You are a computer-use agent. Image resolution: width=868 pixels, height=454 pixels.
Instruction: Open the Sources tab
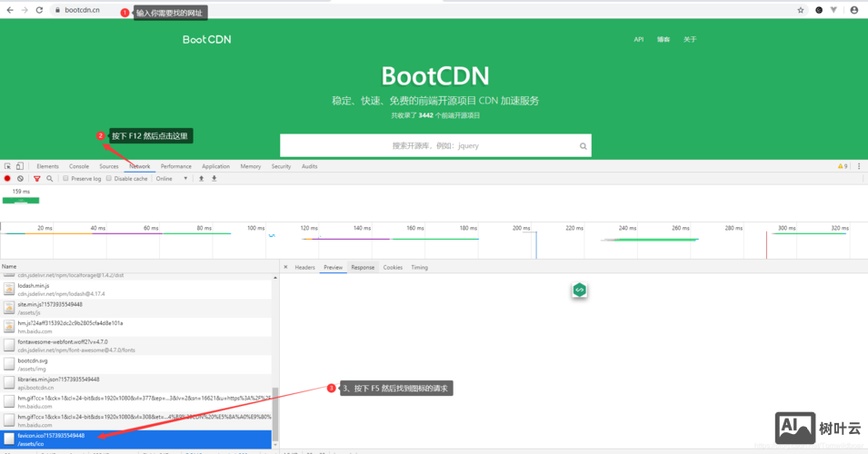pyautogui.click(x=109, y=166)
